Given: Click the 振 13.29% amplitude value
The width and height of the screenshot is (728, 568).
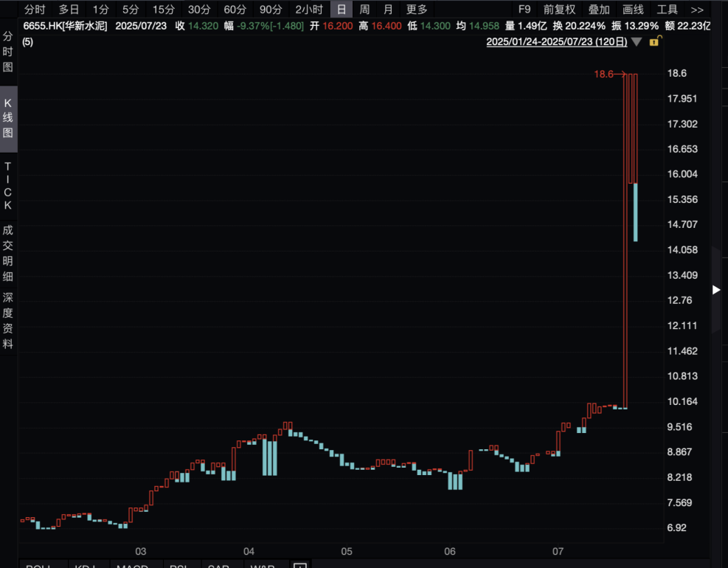Looking at the screenshot, I should pyautogui.click(x=635, y=26).
